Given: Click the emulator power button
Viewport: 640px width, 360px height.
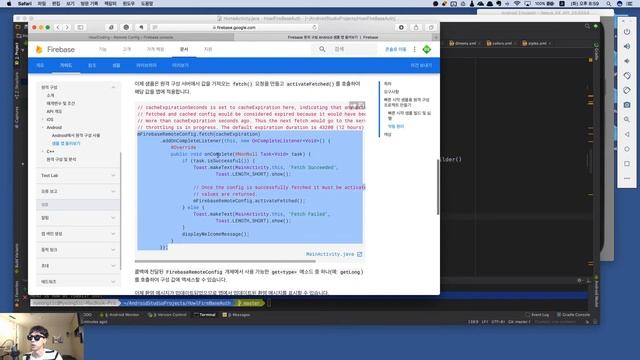Looking at the screenshot, I should [x=627, y=32].
